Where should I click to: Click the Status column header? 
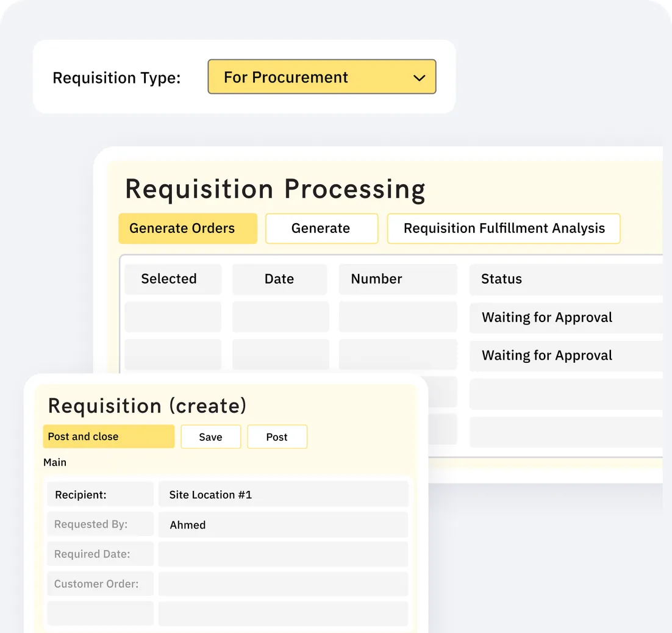pyautogui.click(x=566, y=279)
